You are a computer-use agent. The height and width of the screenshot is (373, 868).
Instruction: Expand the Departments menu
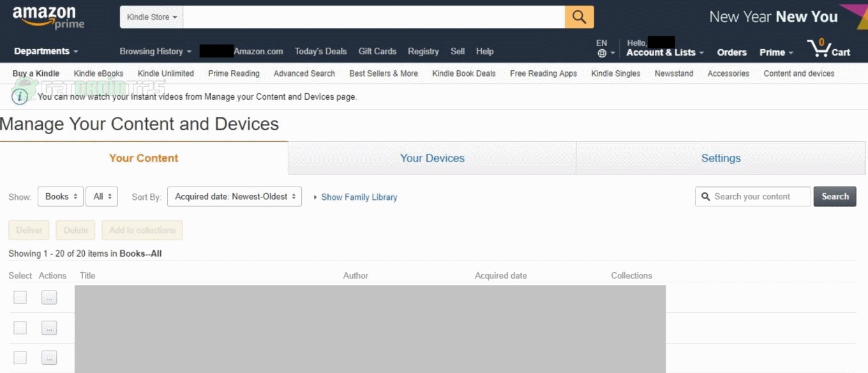click(46, 52)
